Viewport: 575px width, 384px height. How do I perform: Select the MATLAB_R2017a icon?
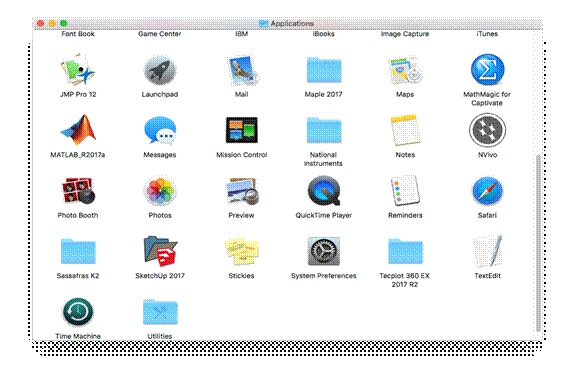pos(78,130)
